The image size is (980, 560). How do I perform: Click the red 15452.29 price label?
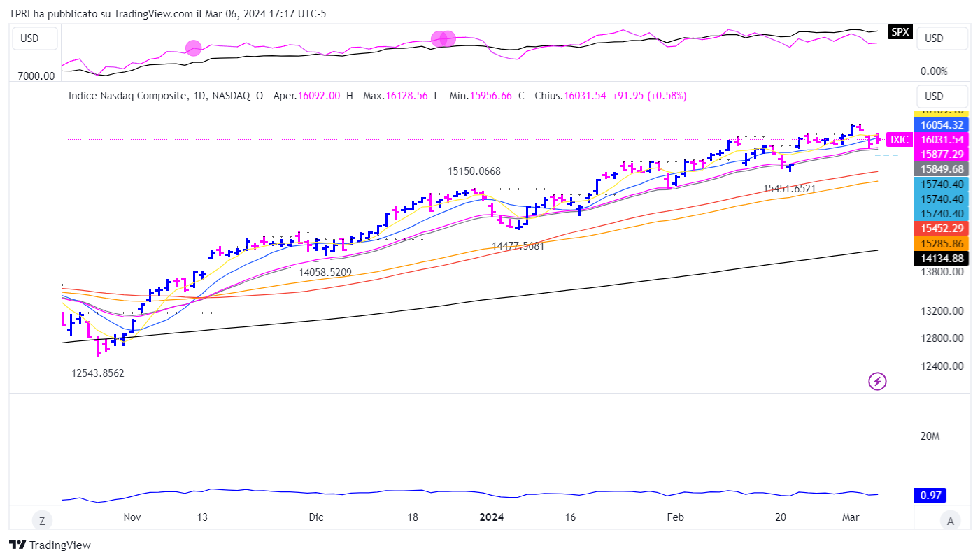[x=942, y=229]
